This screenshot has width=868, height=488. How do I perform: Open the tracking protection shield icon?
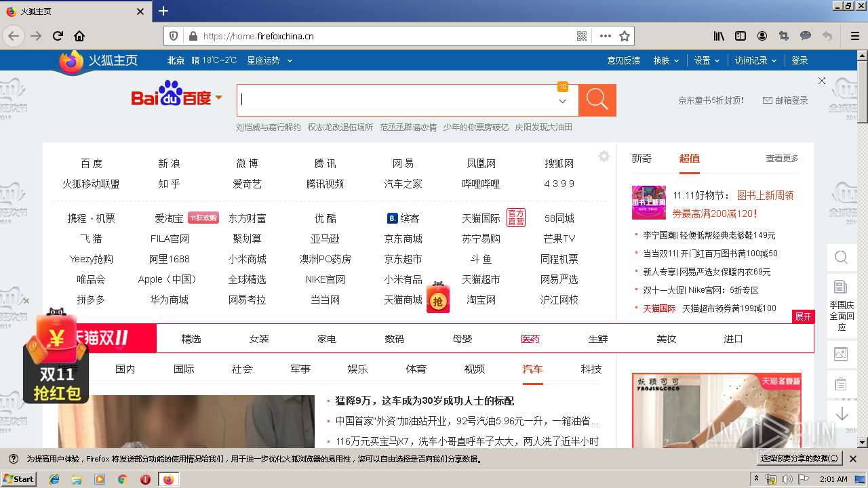coord(174,36)
